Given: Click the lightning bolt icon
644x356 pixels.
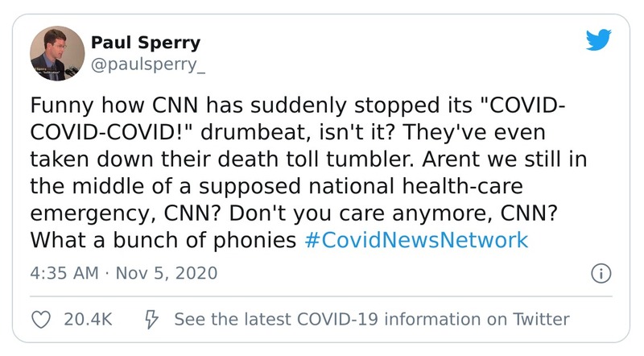Looking at the screenshot, I should pyautogui.click(x=151, y=320).
